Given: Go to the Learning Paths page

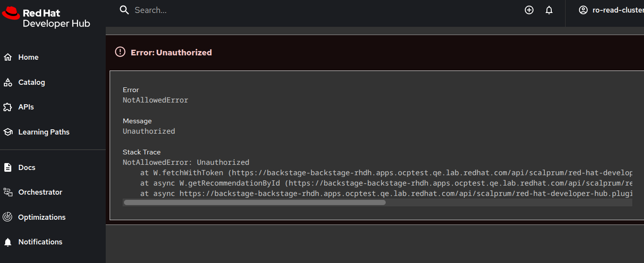Looking at the screenshot, I should pyautogui.click(x=44, y=132).
